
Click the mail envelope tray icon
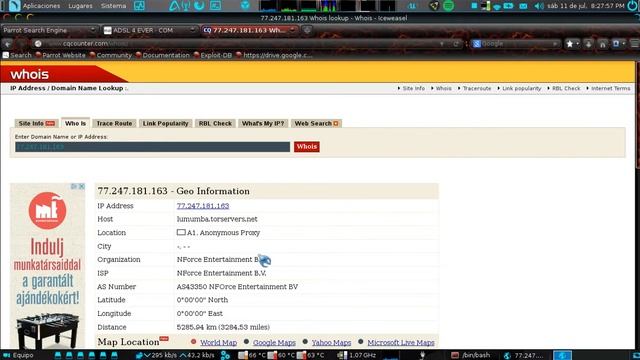pos(523,6)
